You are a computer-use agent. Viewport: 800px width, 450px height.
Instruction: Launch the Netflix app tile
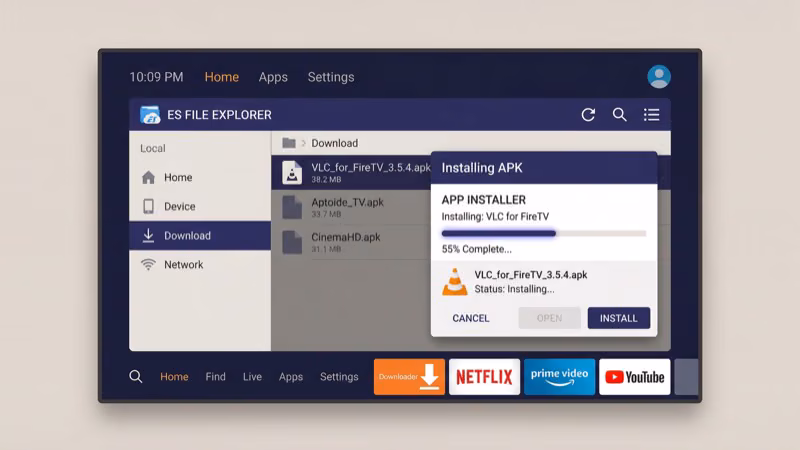click(484, 377)
